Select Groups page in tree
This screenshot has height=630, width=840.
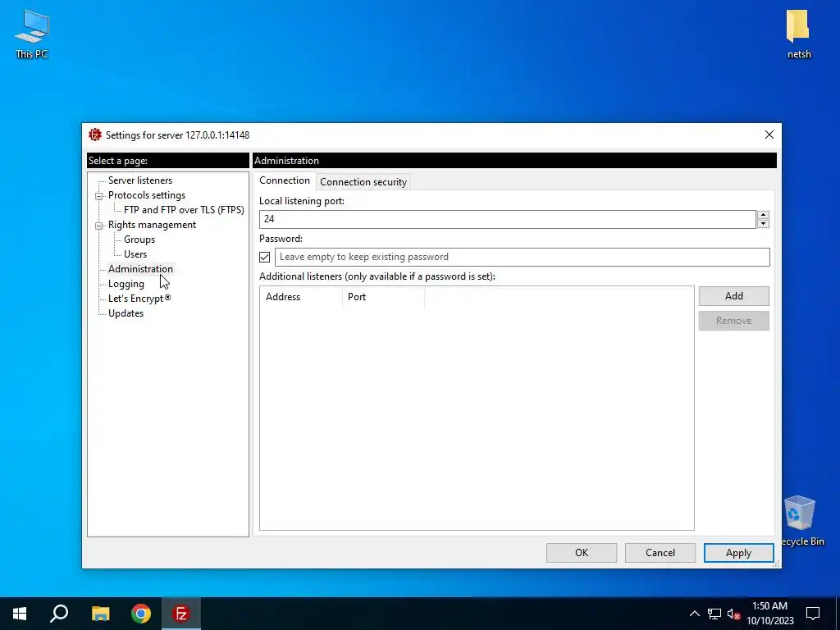coord(139,240)
